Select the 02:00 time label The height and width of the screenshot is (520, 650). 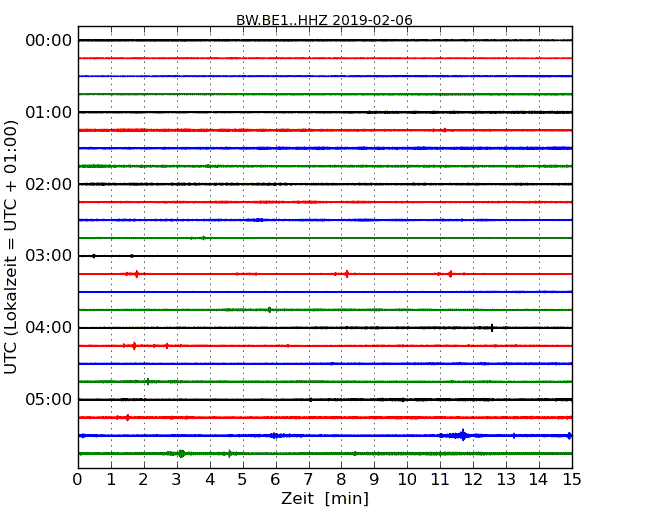[x=49, y=184]
